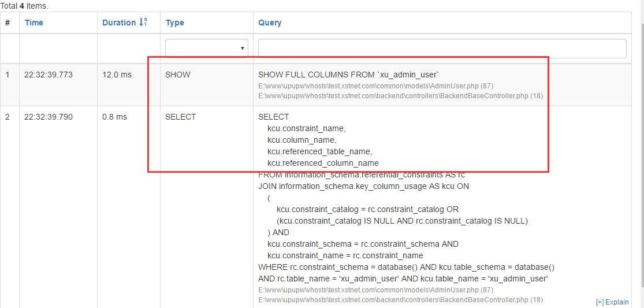This screenshot has height=308, width=644.
Task: Click the 12.0 ms duration value
Action: coord(117,75)
